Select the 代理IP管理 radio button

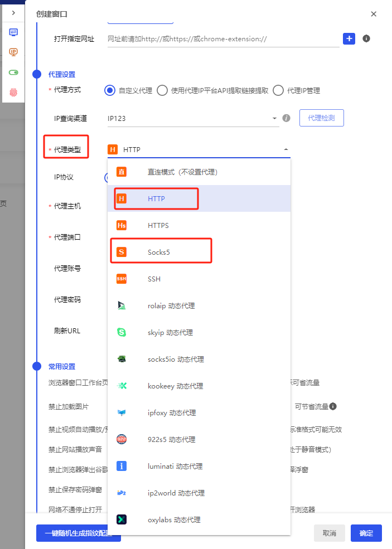278,91
